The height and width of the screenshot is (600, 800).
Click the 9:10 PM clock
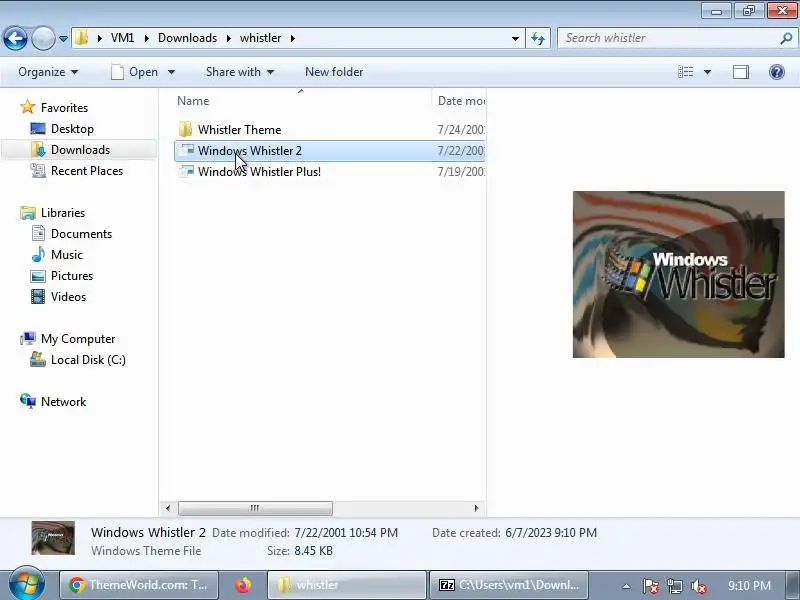click(x=749, y=585)
